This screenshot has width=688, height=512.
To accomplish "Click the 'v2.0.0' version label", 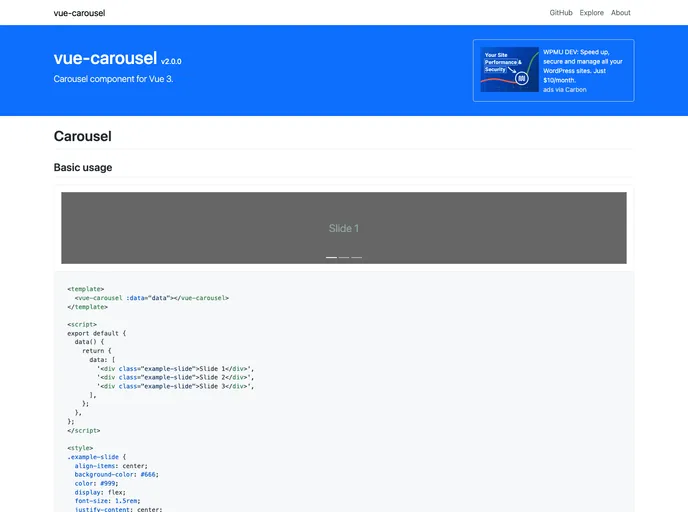I will 171,61.
